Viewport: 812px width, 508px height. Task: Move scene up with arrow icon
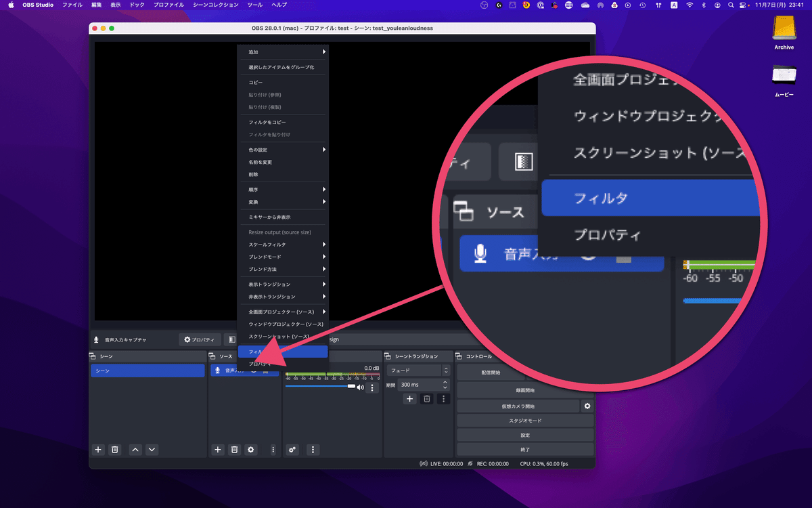click(x=135, y=449)
